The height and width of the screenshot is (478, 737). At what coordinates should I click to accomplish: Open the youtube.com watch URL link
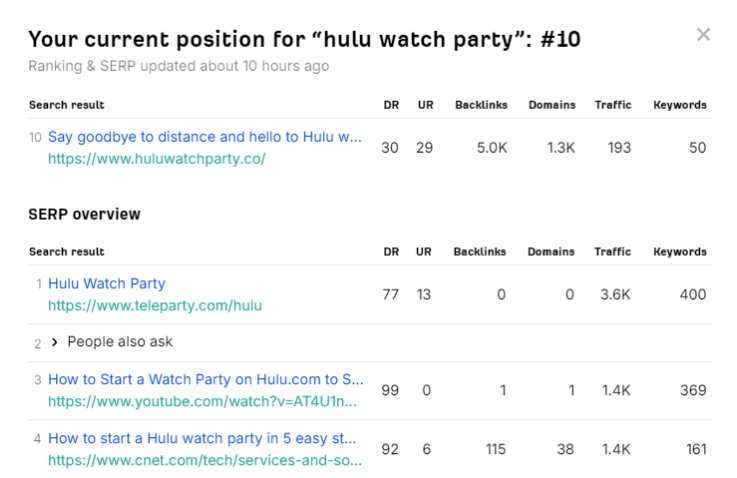click(x=205, y=401)
